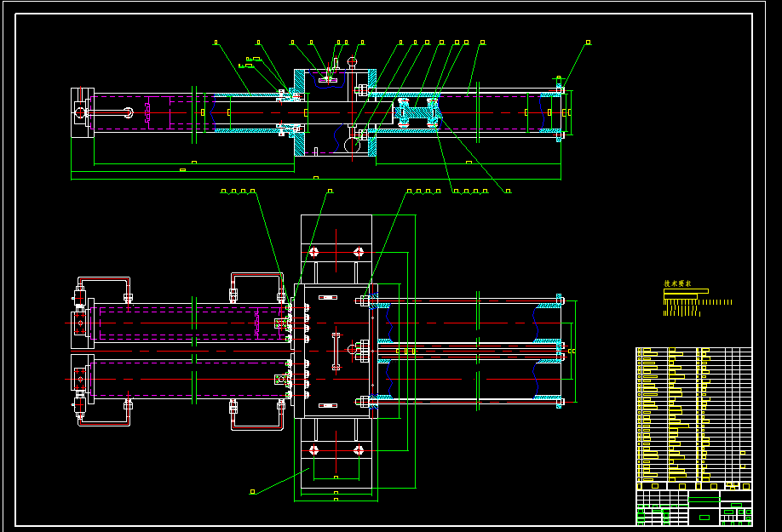Click the red U-shaped pipe at plan view bottom-left
Viewport: 782px width, 532px height.
click(x=104, y=414)
